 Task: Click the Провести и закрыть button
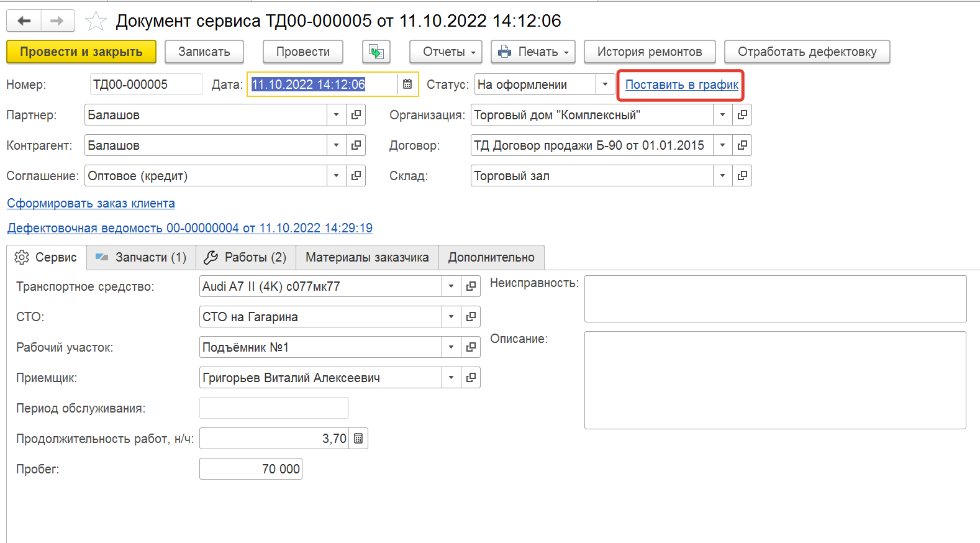tap(81, 52)
